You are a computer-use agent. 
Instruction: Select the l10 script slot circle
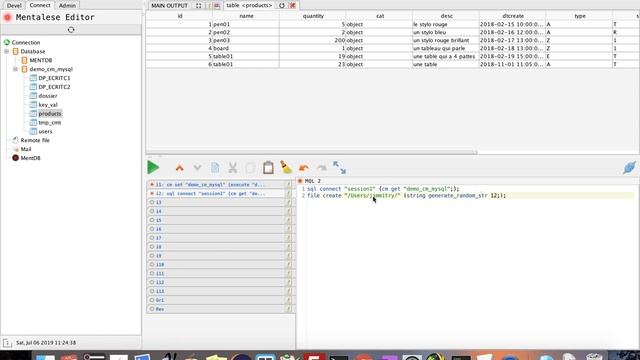click(x=152, y=264)
